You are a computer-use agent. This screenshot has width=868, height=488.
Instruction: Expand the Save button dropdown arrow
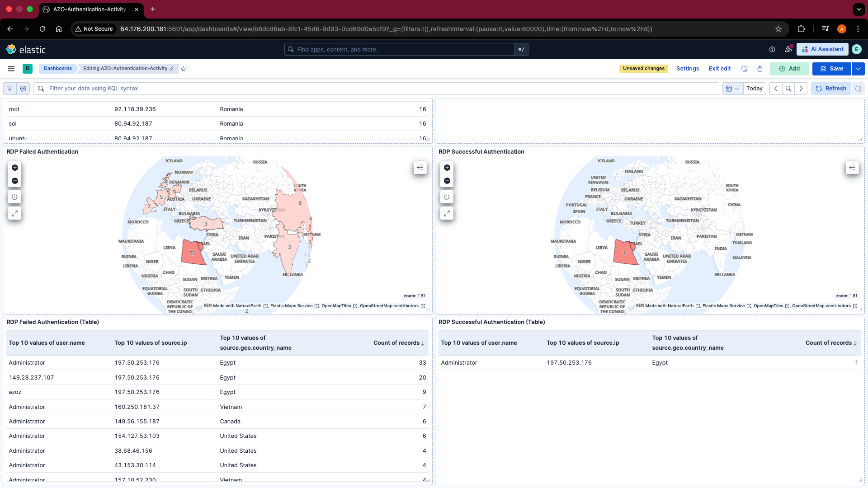(x=858, y=69)
